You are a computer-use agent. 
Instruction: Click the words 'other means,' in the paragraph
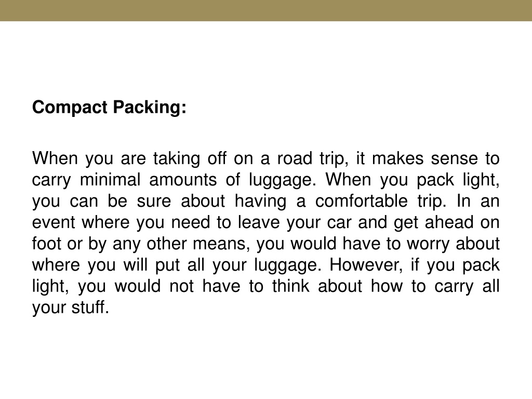pos(198,244)
